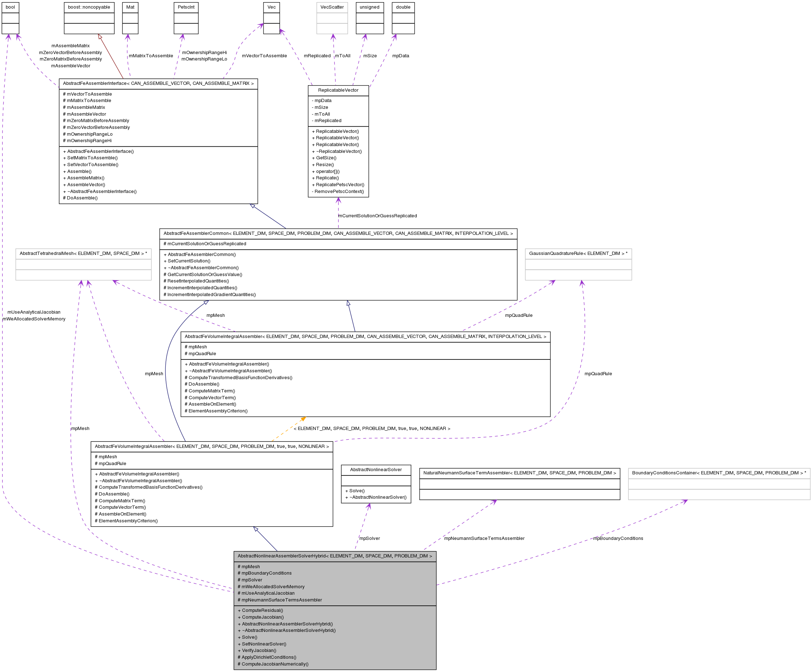Click the Mat type node
This screenshot has height=672, width=812.
coord(130,7)
